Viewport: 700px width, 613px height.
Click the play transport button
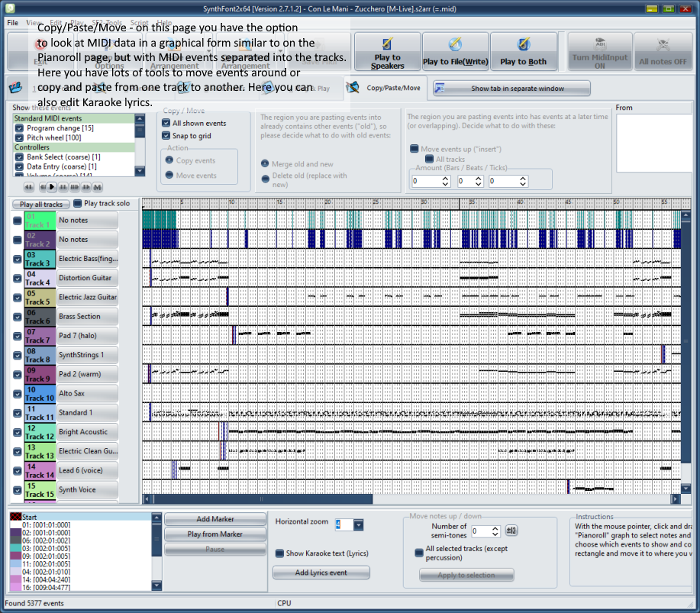coord(52,187)
